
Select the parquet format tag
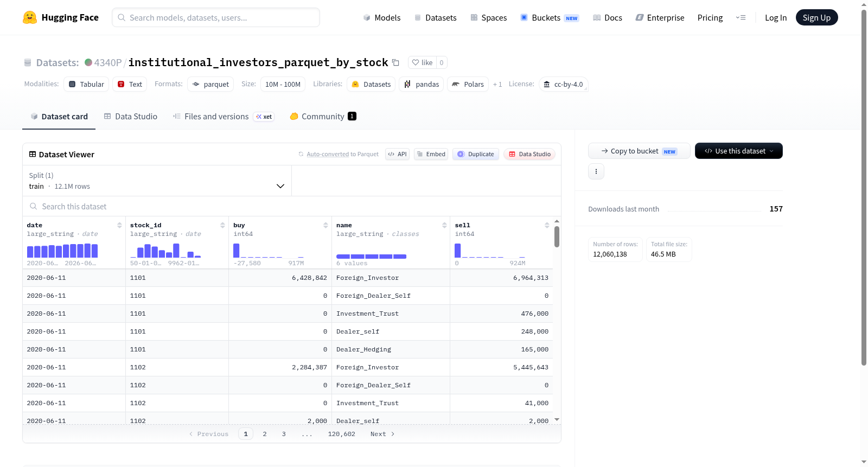(x=210, y=84)
